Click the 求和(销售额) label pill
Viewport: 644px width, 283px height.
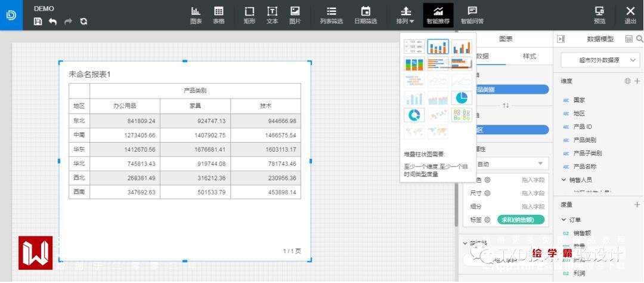point(521,220)
